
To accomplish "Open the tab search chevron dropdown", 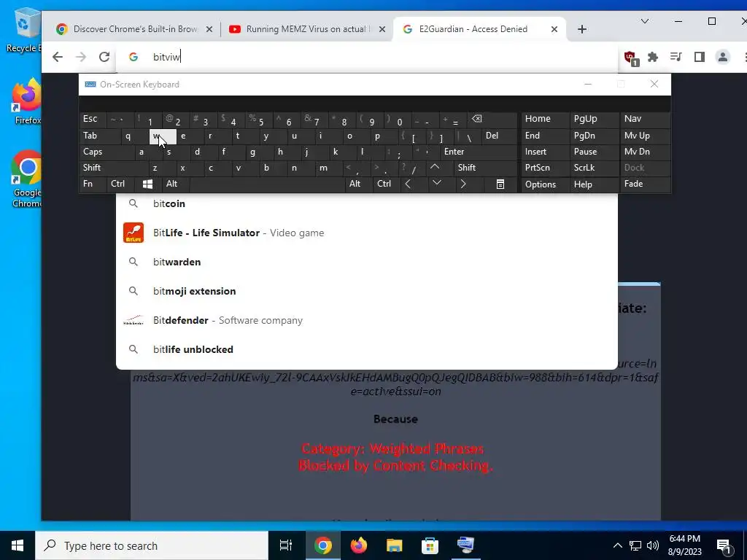I will pyautogui.click(x=645, y=21).
